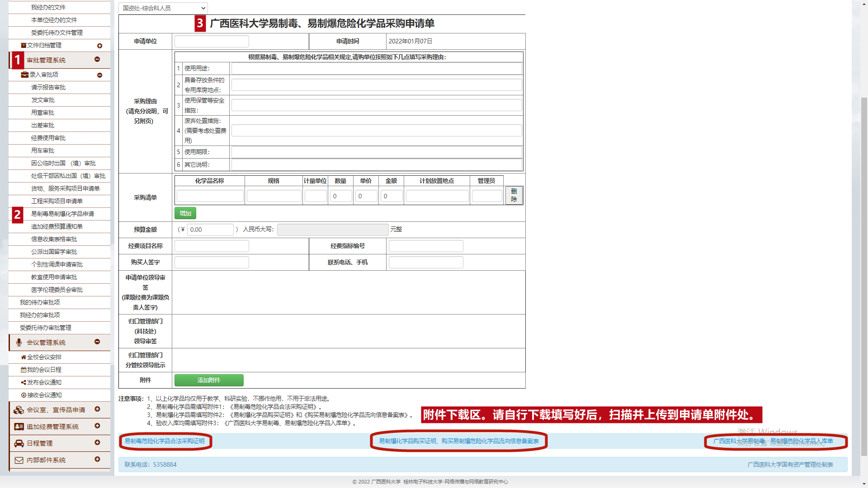Click the ID card icon for 追加经费管理系统
This screenshot has height=488, width=868.
click(19, 427)
